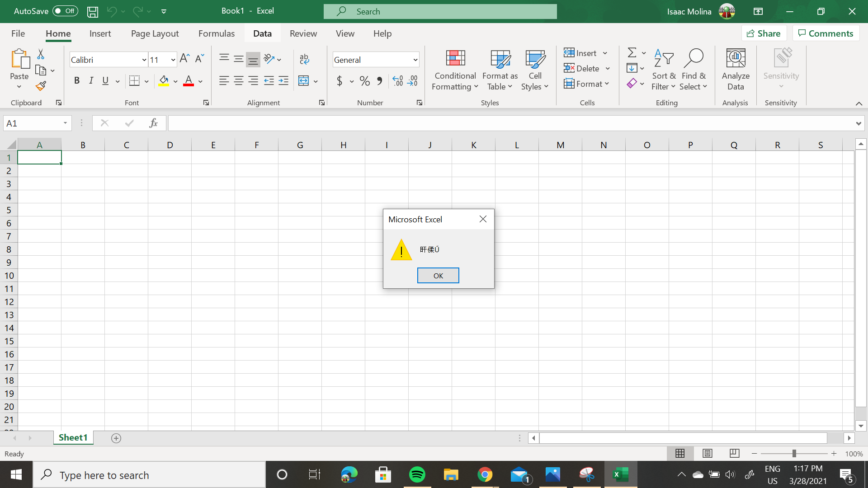Open the Review tab
This screenshot has width=868, height=488.
(x=303, y=33)
